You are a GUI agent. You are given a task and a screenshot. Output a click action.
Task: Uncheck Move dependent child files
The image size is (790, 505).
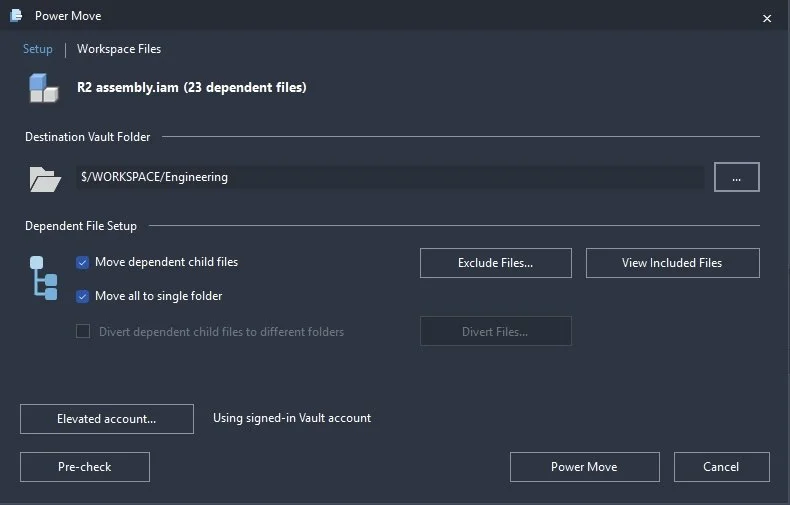tap(83, 263)
